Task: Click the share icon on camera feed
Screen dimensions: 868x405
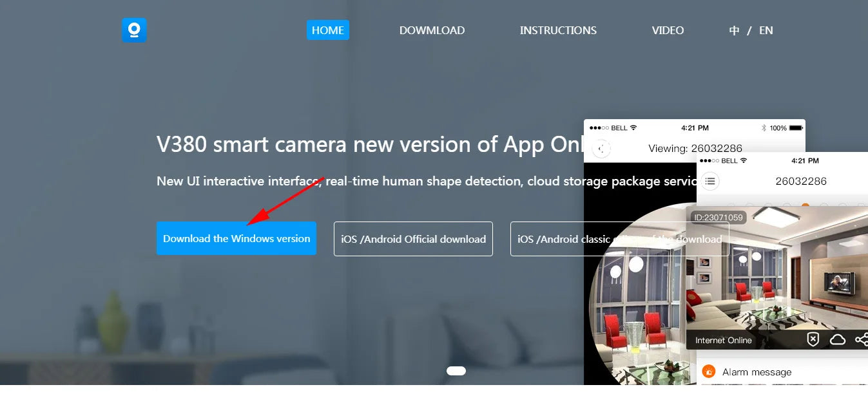Action: point(860,339)
